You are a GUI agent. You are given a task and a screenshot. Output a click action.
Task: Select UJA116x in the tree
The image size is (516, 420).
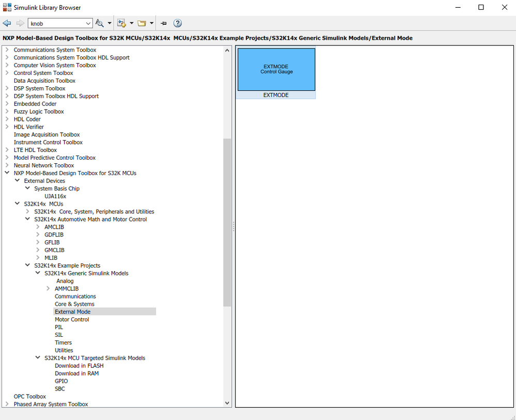pyautogui.click(x=55, y=196)
